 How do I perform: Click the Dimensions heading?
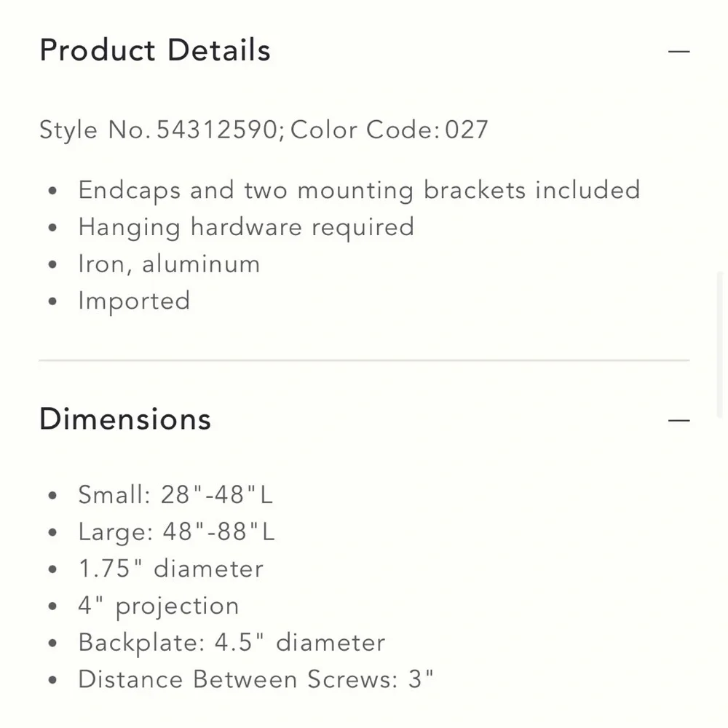(x=125, y=419)
